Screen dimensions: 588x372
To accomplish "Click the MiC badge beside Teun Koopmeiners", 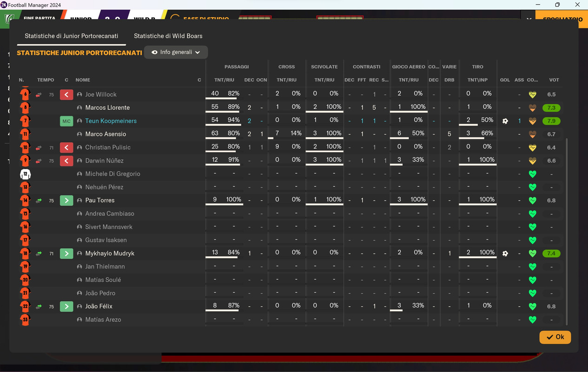I will point(66,121).
